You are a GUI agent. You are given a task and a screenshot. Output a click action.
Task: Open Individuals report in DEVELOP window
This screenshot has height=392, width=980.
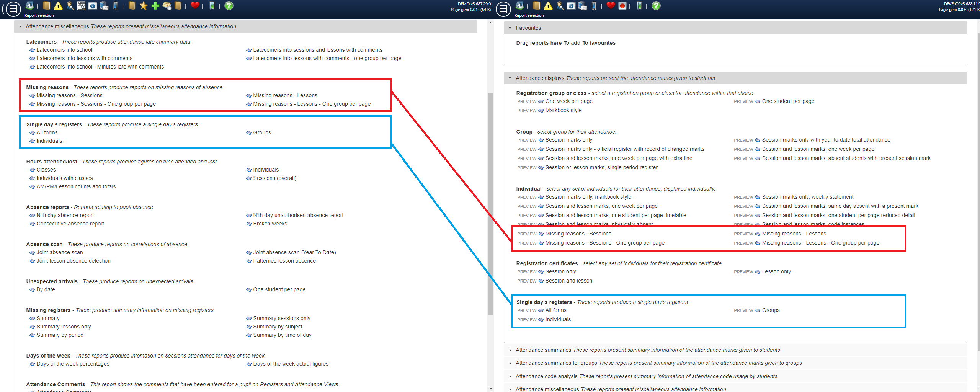coord(558,319)
